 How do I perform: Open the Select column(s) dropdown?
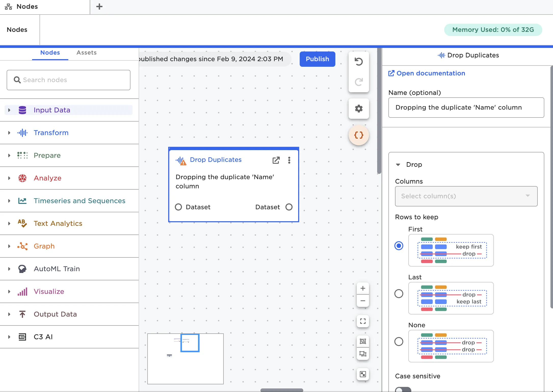point(466,196)
